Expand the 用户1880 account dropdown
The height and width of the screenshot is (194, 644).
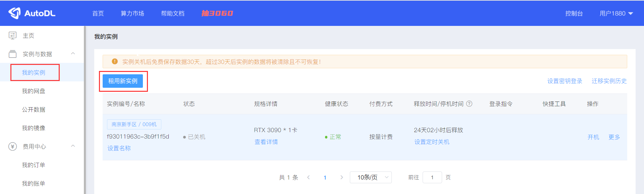click(616, 13)
